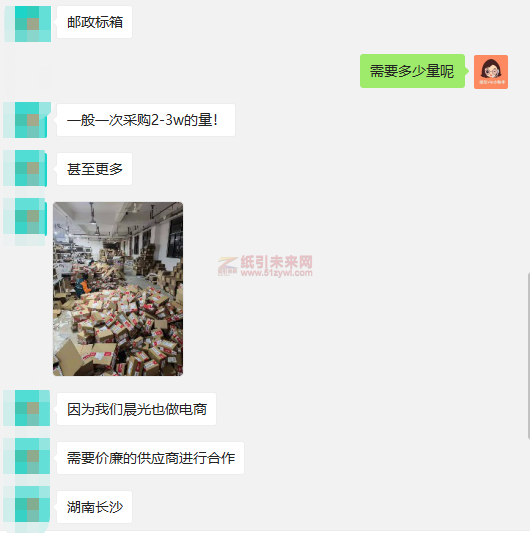
Task: Open the warehouse boxes photo thumbnail
Action: (118, 289)
